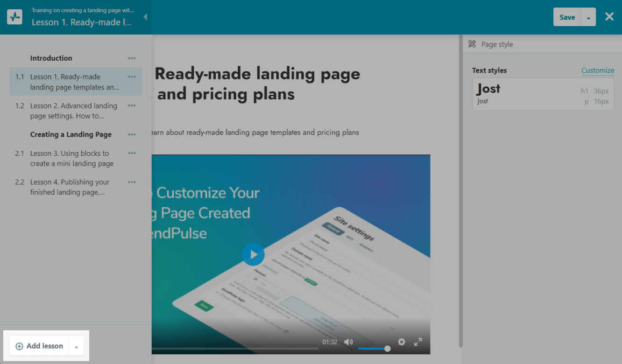Click the Save button
The image size is (622, 364).
pyautogui.click(x=567, y=17)
